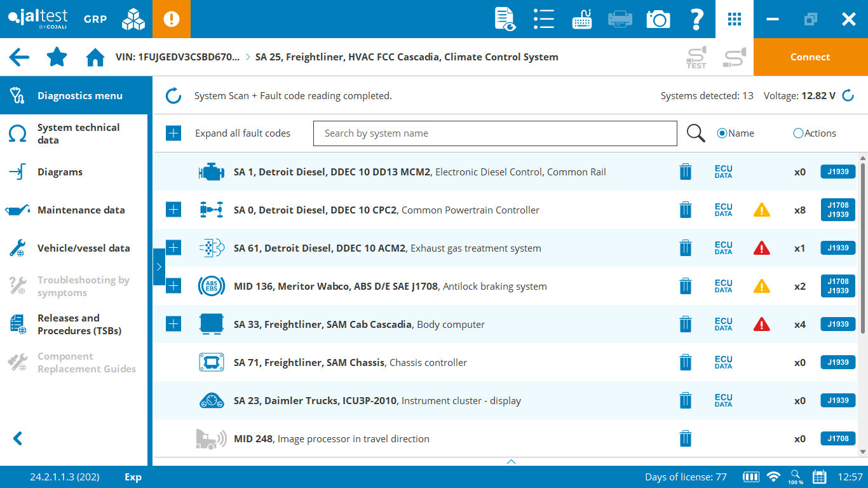Click the yellow warning triangle for MID 136 ABS
Viewport: 868px width, 488px height.
[761, 287]
